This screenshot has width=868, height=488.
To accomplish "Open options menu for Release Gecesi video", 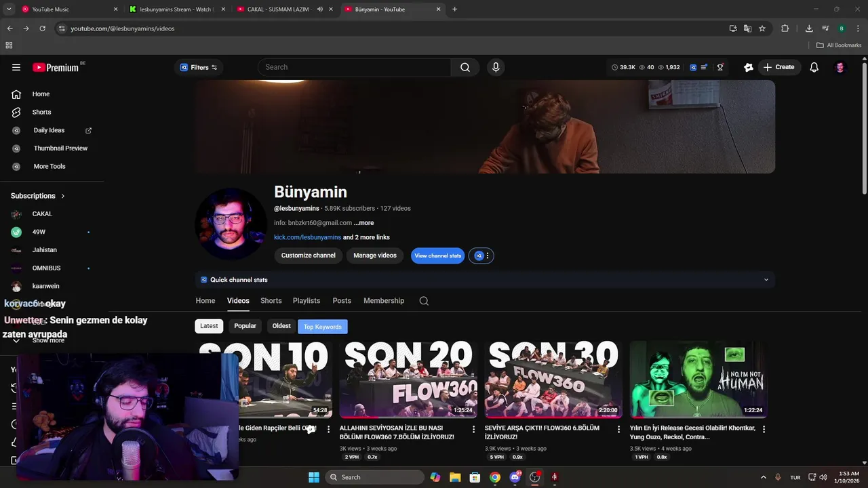I will tap(764, 429).
